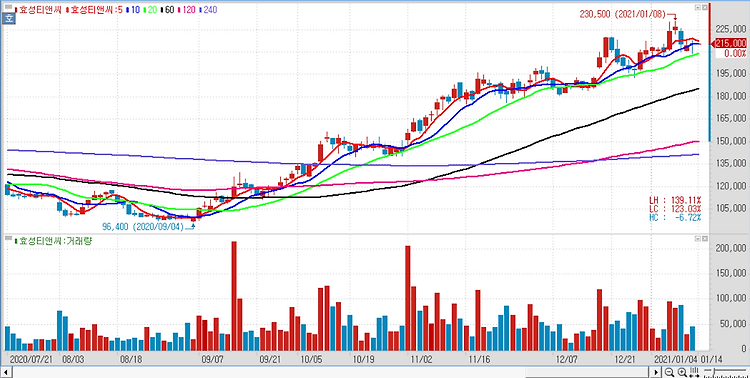The width and height of the screenshot is (750, 378).
Task: Click the 225,000 price axis label
Action: click(730, 29)
